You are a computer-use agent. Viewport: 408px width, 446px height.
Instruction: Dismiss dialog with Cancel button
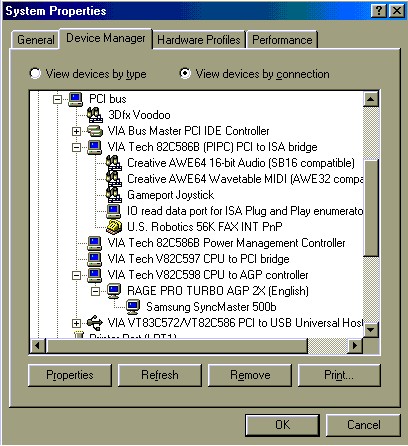[x=363, y=425]
